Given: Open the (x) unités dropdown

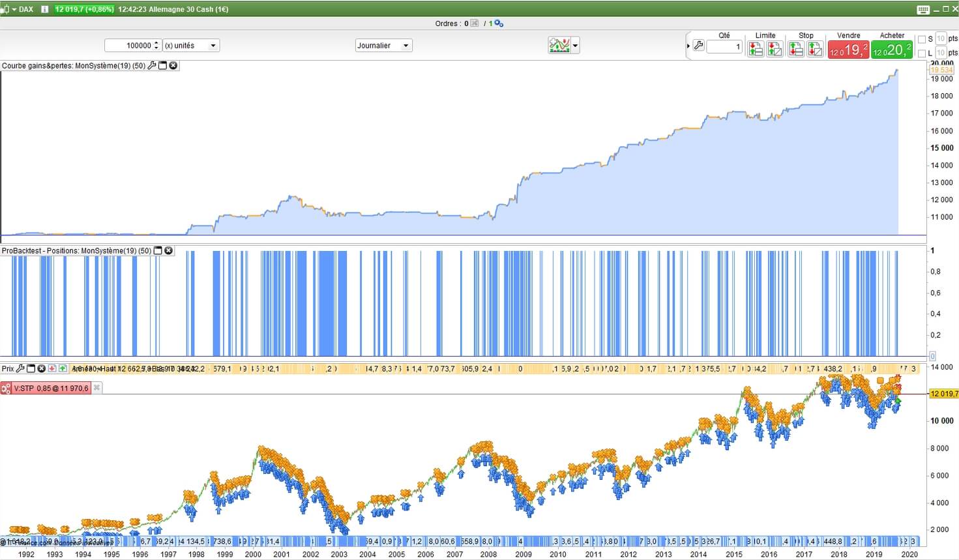Looking at the screenshot, I should (213, 46).
